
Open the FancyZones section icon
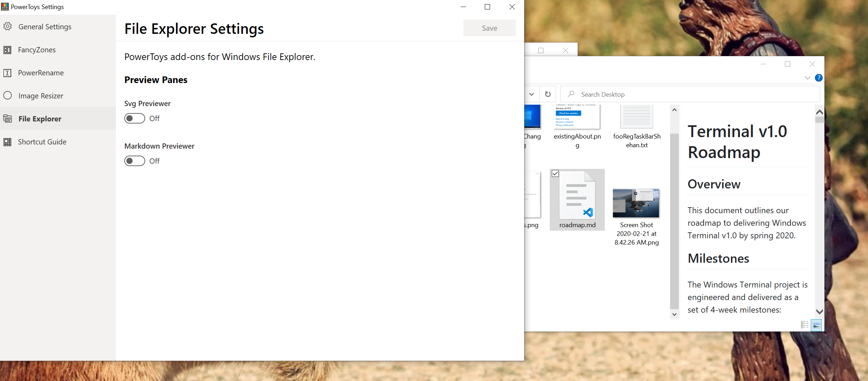[x=7, y=50]
